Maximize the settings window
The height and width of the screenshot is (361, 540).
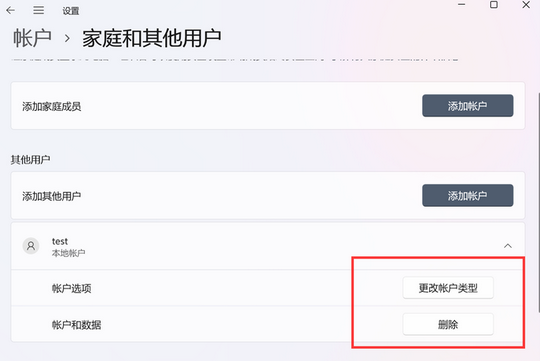point(494,4)
